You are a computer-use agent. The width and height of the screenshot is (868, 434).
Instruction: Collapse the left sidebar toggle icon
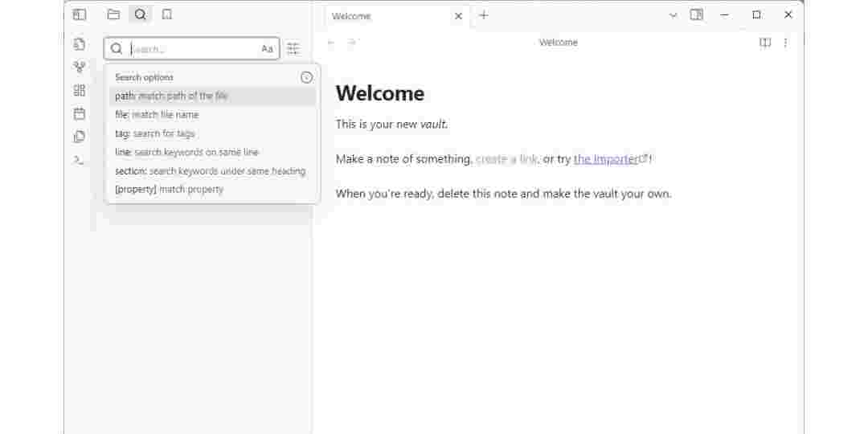pyautogui.click(x=80, y=14)
